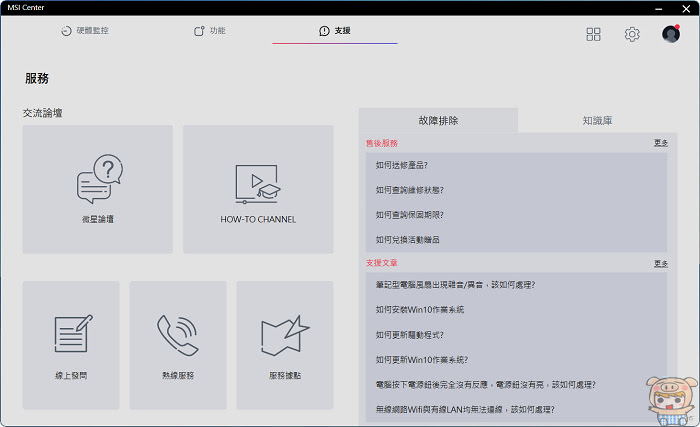
Task: Close the MSI Center window
Action: pyautogui.click(x=686, y=8)
